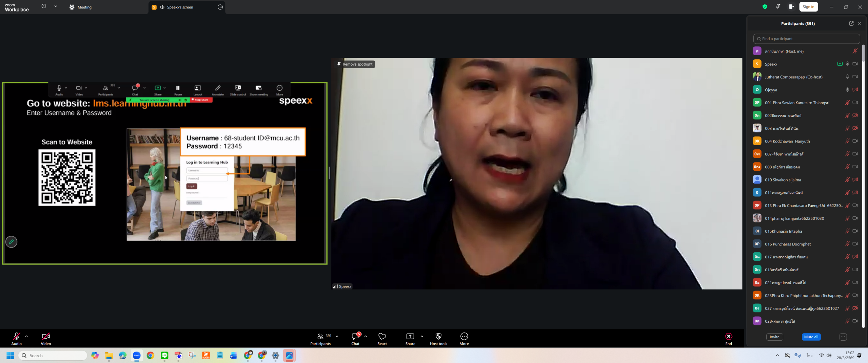Expand audio settings arrow
868x363 pixels.
[x=26, y=336]
